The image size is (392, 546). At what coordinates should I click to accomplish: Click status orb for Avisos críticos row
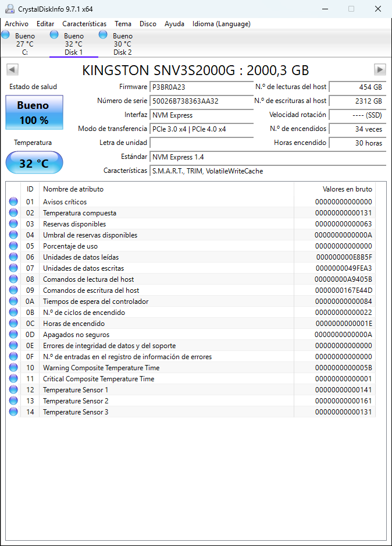13,201
